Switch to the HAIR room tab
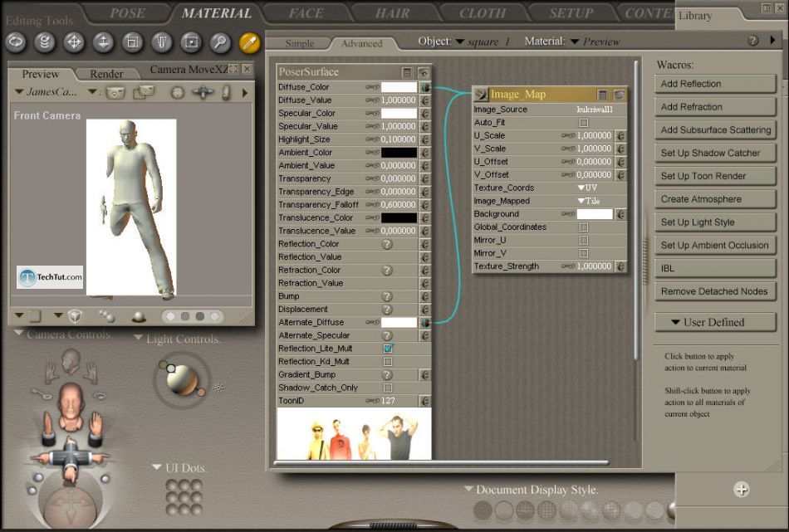Viewport: 789px width, 532px height. point(393,13)
